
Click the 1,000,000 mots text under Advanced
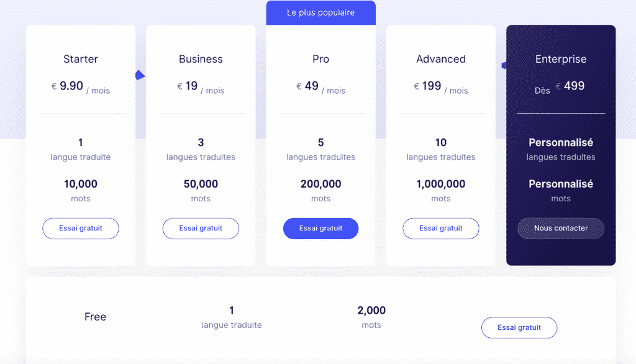click(x=440, y=191)
